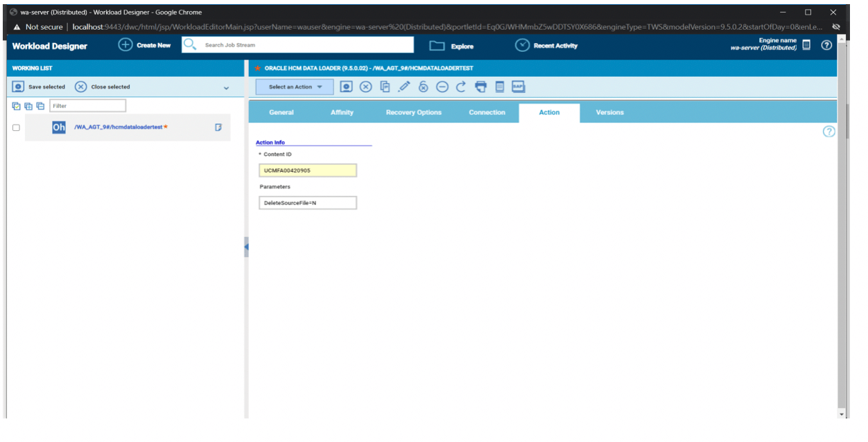
Task: Check the hcmdataloadertest item checkbox
Action: pyautogui.click(x=15, y=127)
